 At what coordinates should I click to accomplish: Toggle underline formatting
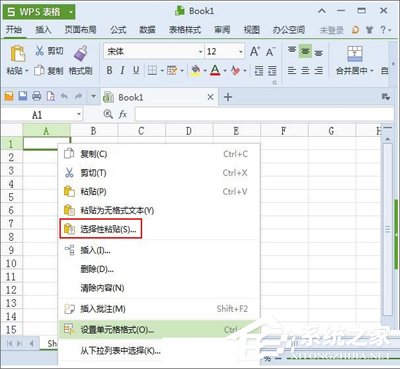click(x=136, y=70)
